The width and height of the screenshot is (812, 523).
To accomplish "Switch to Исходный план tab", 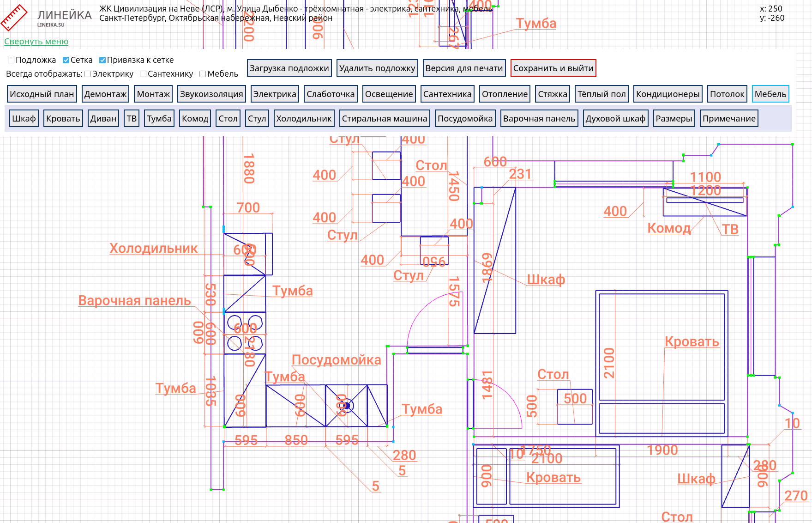I will 42,94.
